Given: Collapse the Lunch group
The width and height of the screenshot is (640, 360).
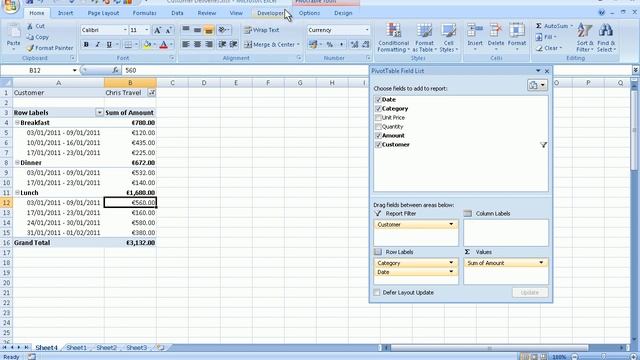Looking at the screenshot, I should [17, 193].
